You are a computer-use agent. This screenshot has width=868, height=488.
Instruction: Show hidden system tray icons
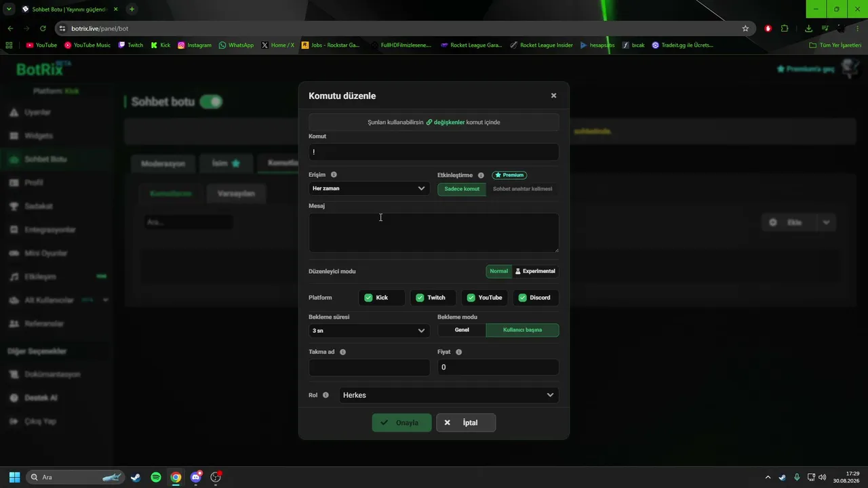coord(768,477)
